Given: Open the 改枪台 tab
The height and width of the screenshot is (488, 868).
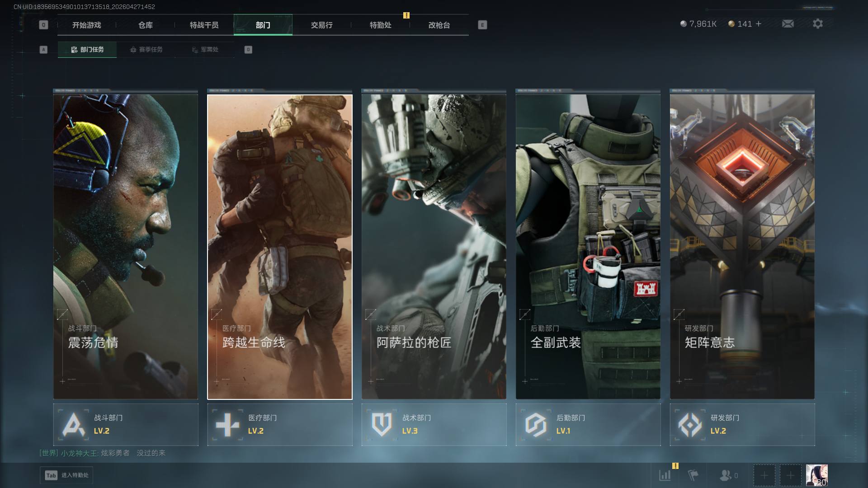Looking at the screenshot, I should click(439, 25).
